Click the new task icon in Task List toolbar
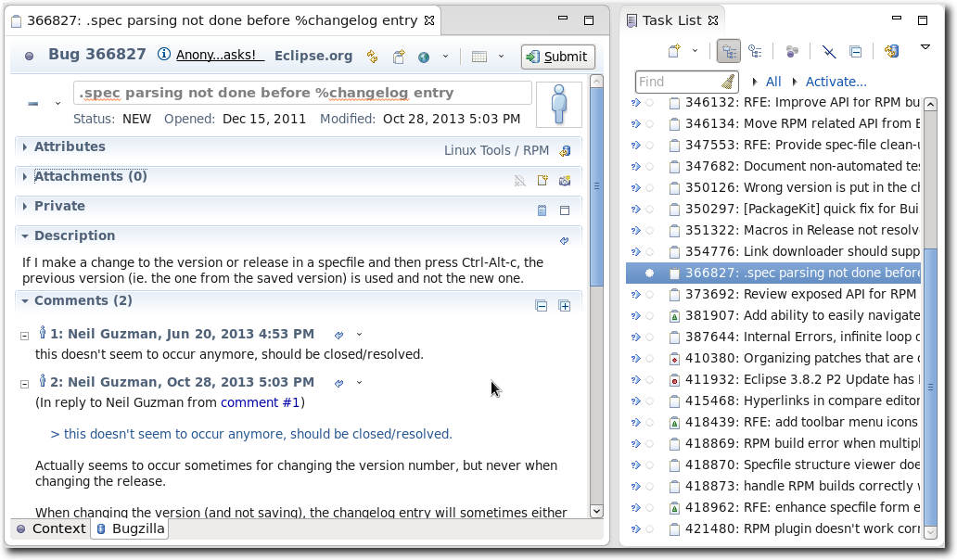The image size is (957, 560). click(x=674, y=52)
